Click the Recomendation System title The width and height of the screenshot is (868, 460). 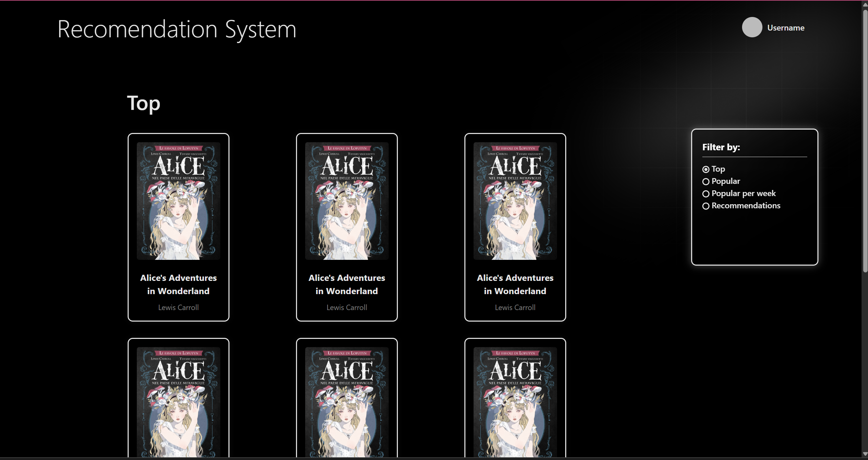click(x=177, y=30)
